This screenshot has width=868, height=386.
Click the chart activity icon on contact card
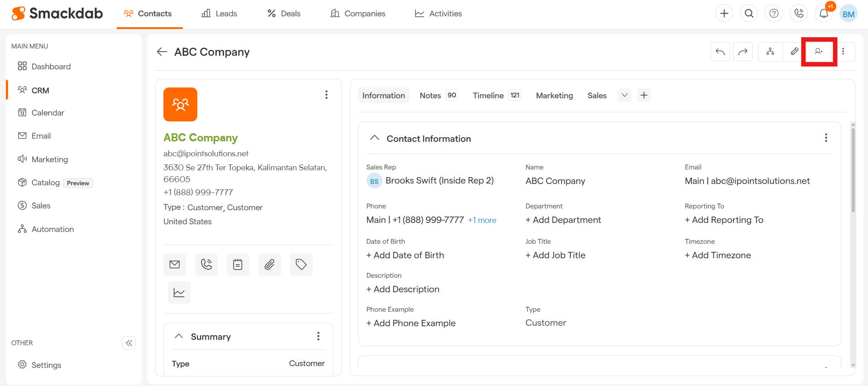(179, 293)
